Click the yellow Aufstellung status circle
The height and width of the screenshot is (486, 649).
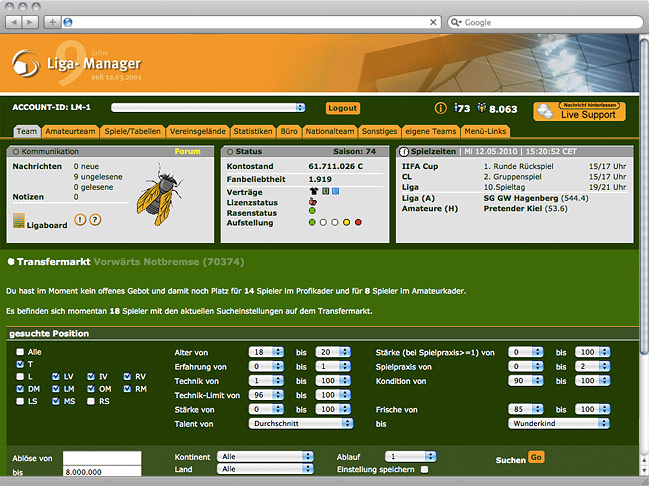click(x=346, y=223)
